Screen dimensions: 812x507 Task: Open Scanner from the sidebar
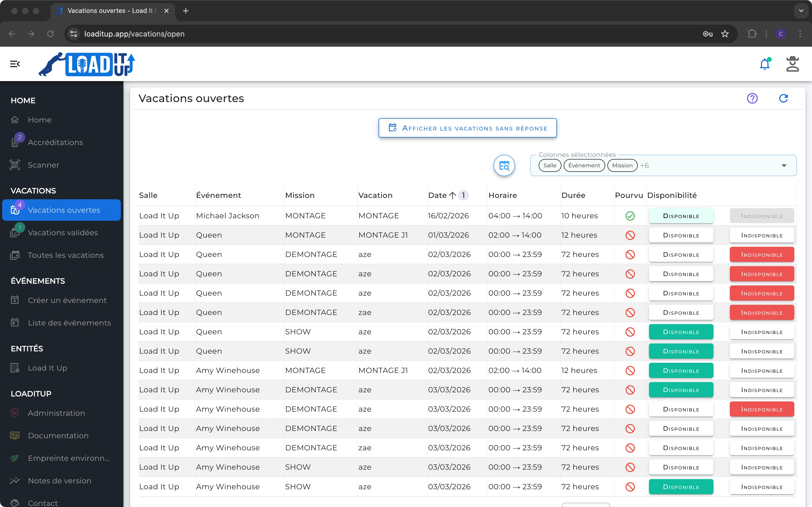tap(44, 165)
